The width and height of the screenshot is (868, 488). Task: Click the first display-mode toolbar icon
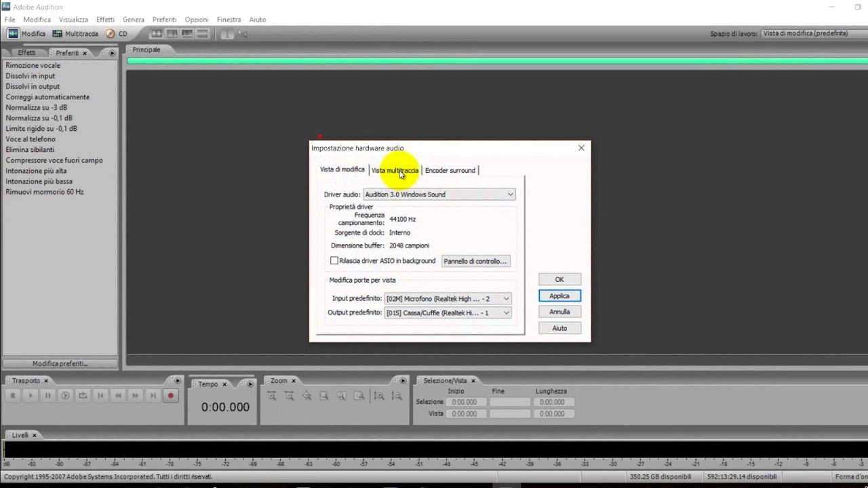point(157,33)
